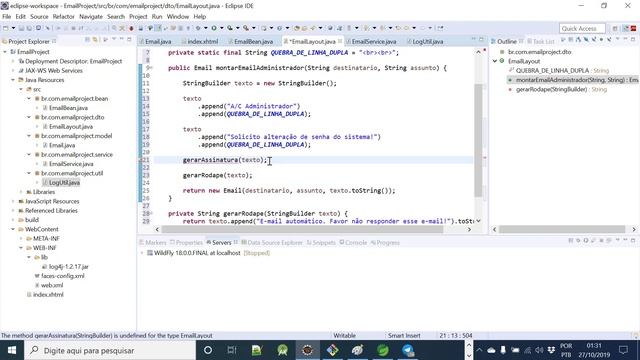This screenshot has width=640, height=360.
Task: Collapse the br.com.emailproject.bean package
Action: [29, 98]
